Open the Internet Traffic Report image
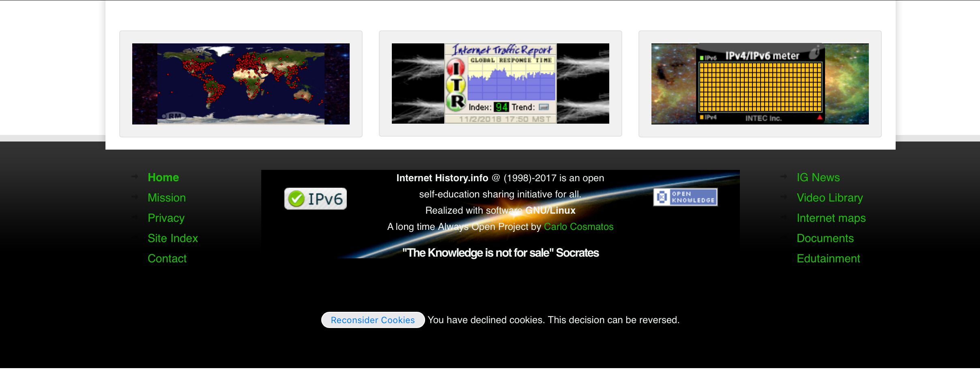The image size is (980, 373). [x=500, y=84]
